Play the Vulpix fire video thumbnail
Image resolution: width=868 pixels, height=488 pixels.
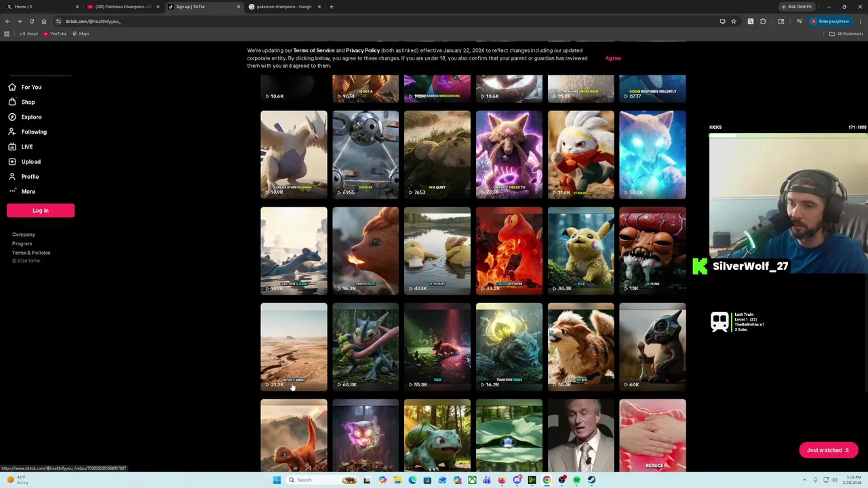point(366,251)
